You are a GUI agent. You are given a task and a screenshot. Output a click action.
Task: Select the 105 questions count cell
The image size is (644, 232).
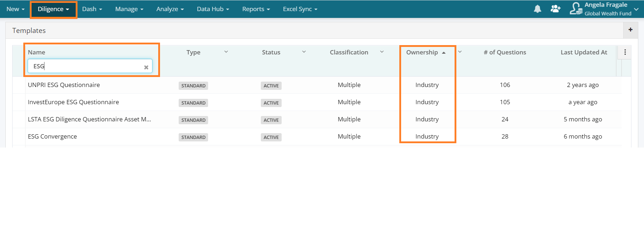(x=505, y=102)
